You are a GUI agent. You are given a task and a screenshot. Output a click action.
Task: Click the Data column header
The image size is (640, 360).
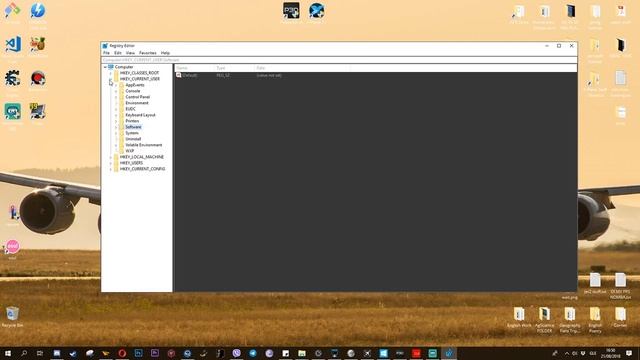[x=302, y=68]
